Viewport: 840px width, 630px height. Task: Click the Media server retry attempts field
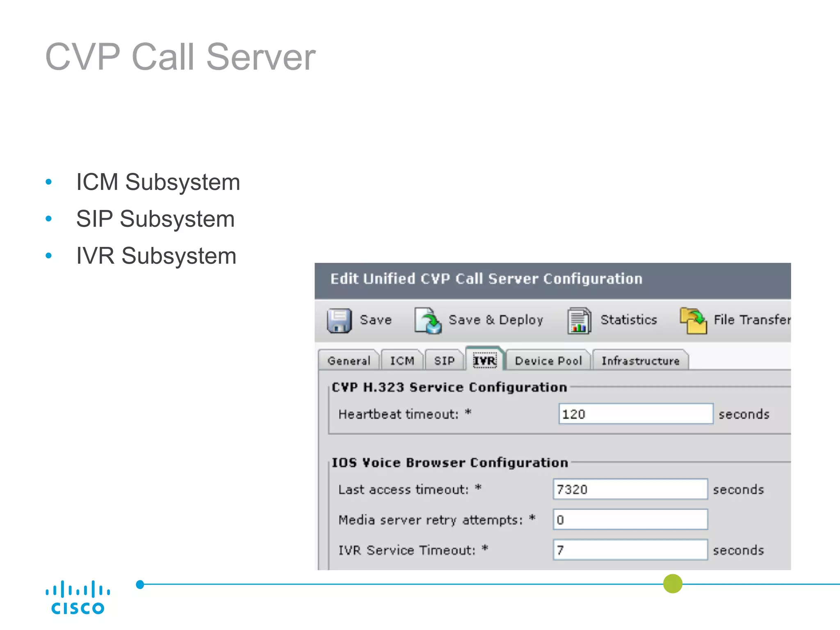point(630,519)
